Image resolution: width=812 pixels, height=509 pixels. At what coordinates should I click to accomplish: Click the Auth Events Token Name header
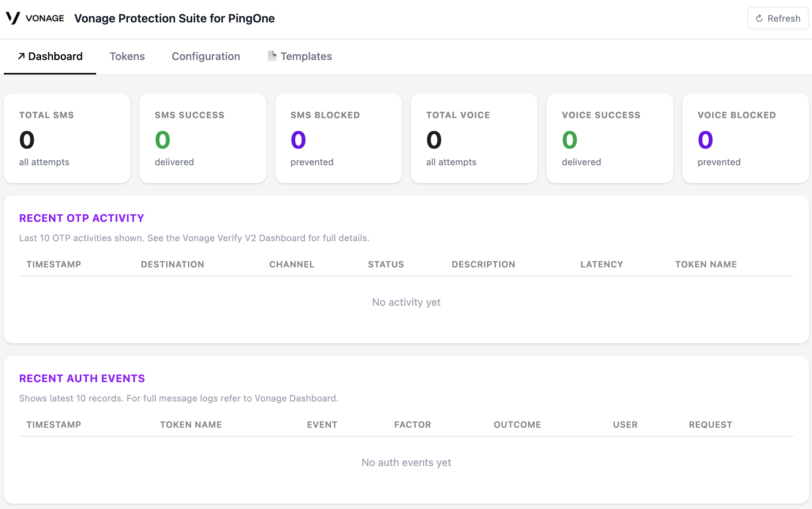pyautogui.click(x=191, y=425)
